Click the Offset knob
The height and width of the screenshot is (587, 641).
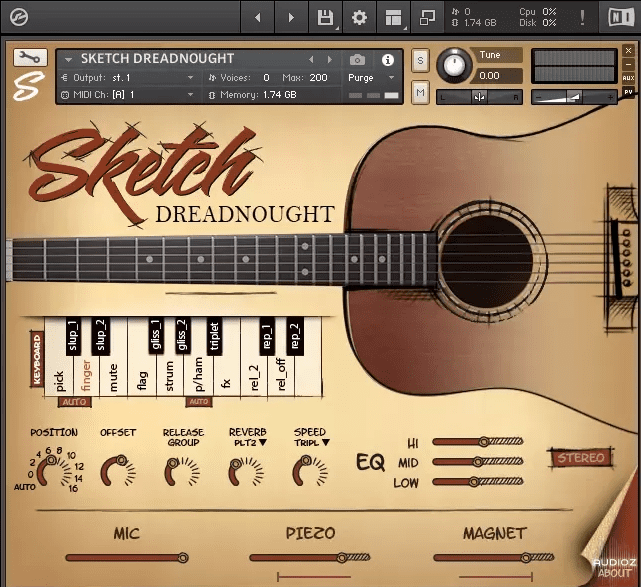pyautogui.click(x=118, y=470)
